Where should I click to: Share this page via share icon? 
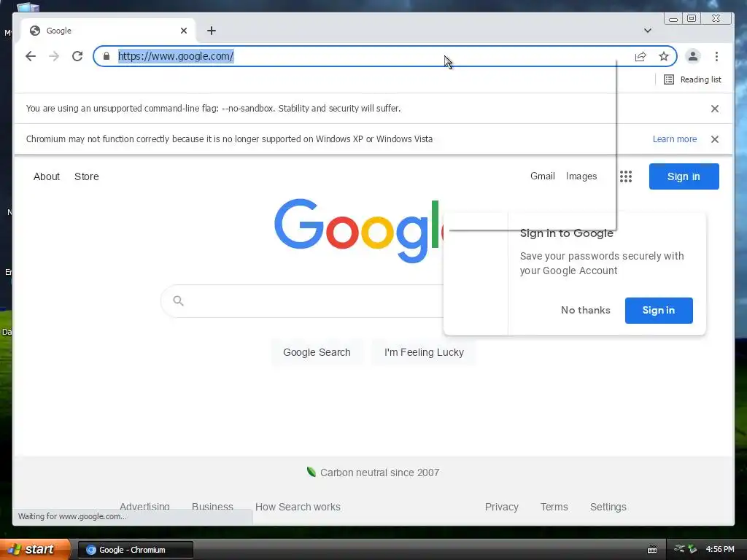640,57
